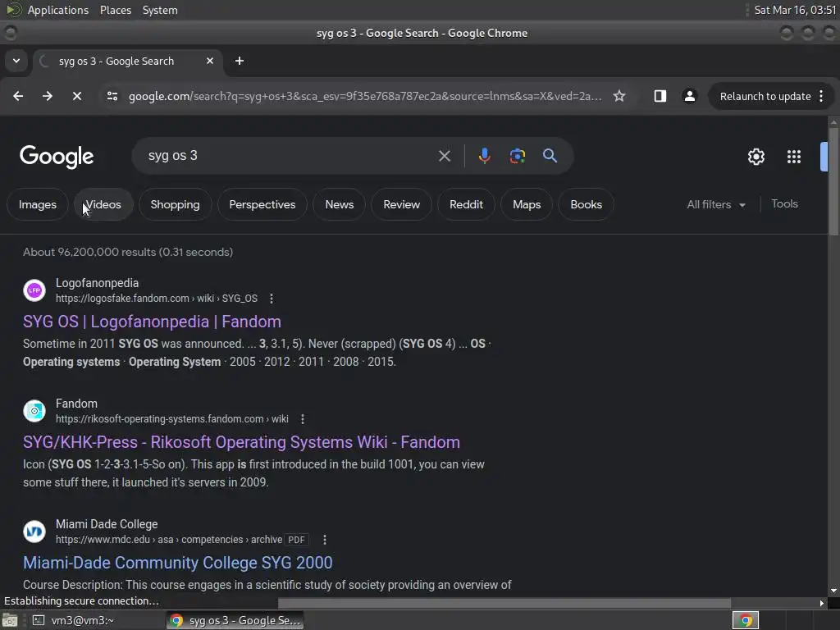Filter results by Review
Screen dimensions: 840x630
point(402,204)
